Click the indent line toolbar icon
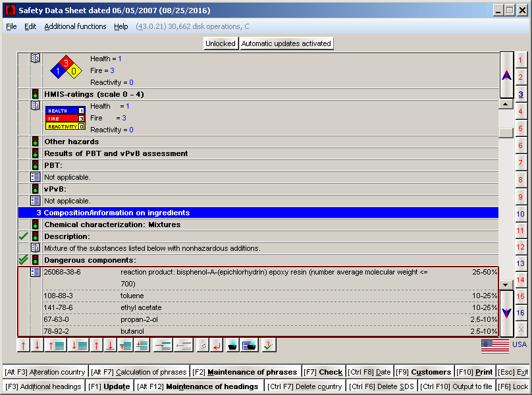The width and height of the screenshot is (532, 395). (x=163, y=345)
